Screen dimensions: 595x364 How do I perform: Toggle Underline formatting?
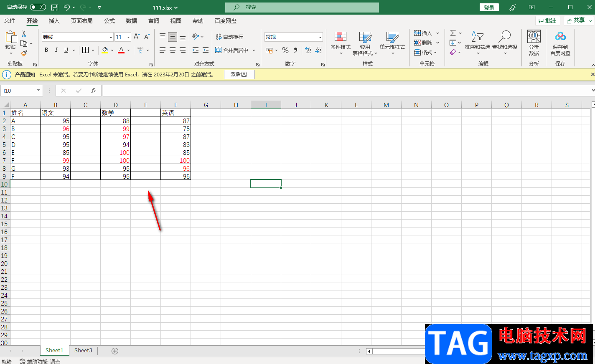point(66,50)
